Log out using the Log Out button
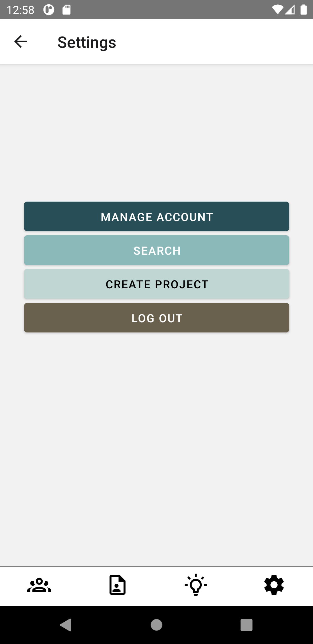313x644 pixels. [x=156, y=318]
